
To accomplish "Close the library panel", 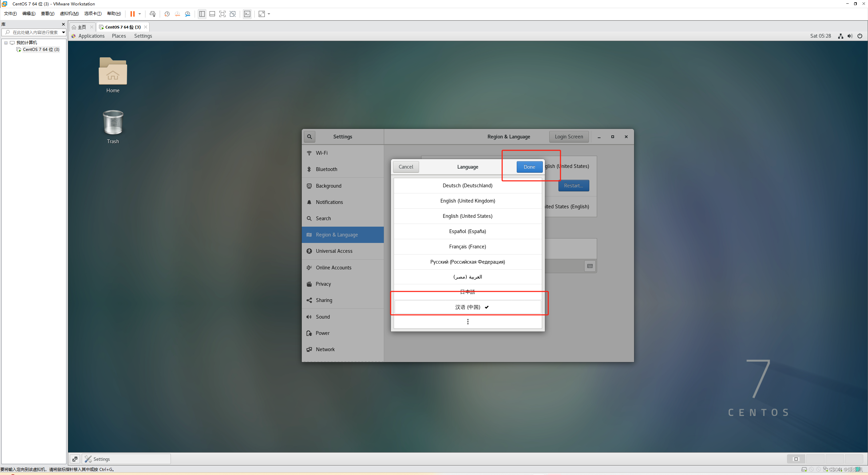I will point(63,24).
